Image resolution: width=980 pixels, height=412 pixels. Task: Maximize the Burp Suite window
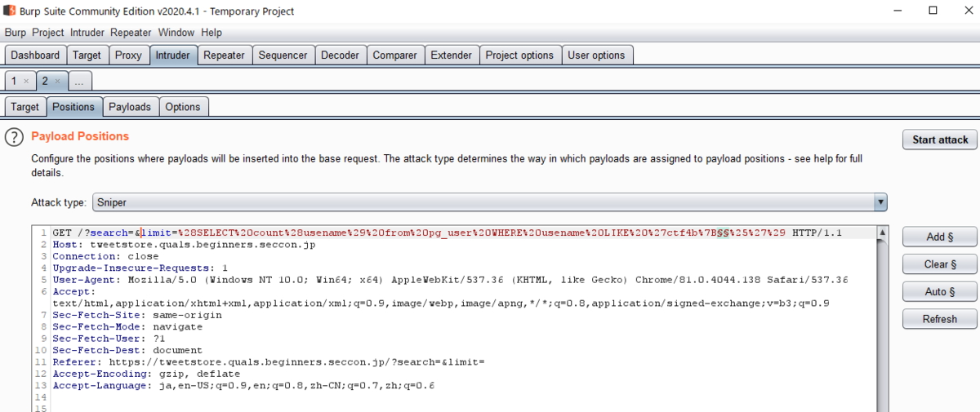pos(933,11)
